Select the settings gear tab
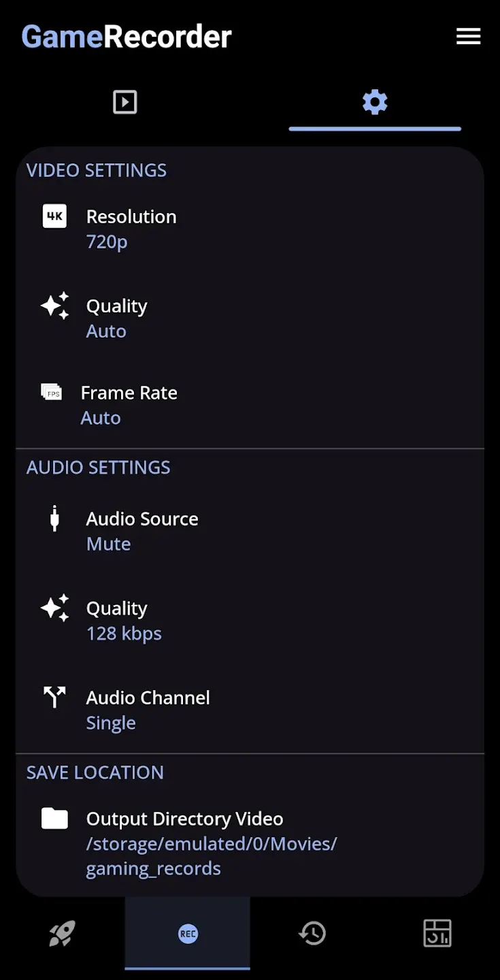The height and width of the screenshot is (980, 500). point(375,102)
